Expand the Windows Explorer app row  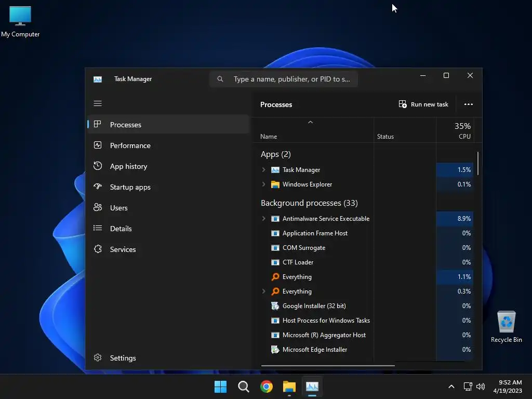tap(263, 184)
